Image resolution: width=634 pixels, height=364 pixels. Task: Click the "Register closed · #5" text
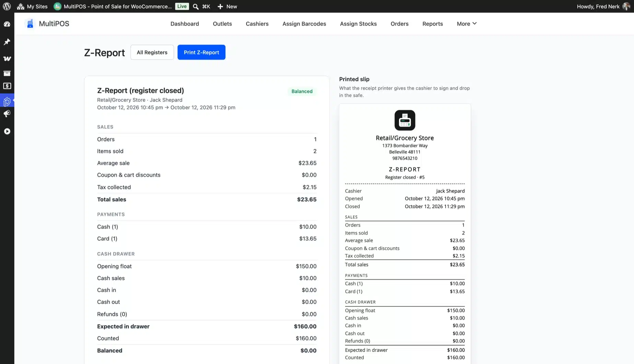pyautogui.click(x=405, y=177)
